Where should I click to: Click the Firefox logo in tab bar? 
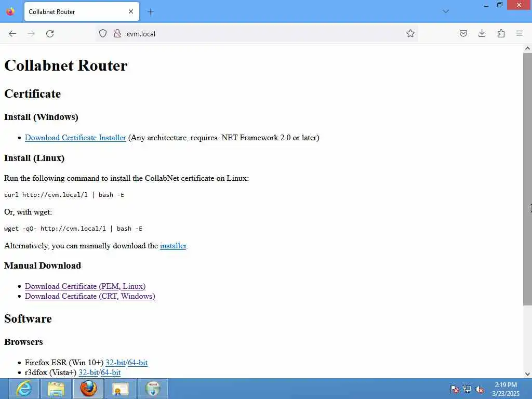pos(10,11)
